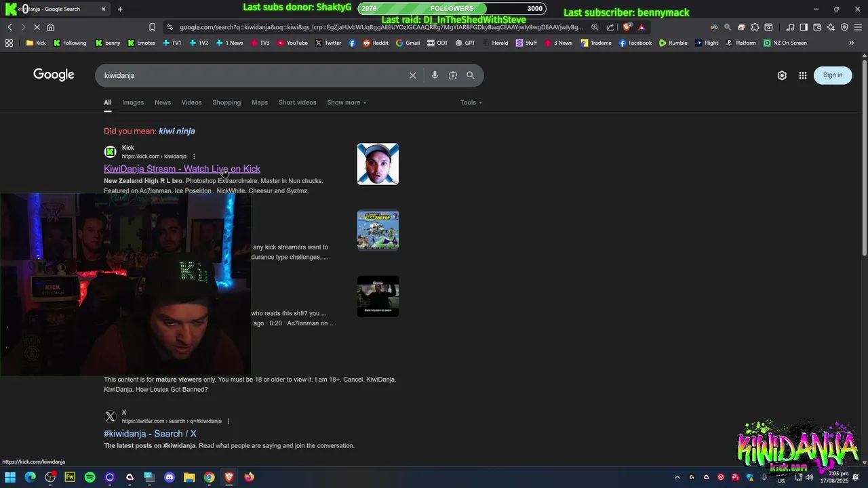Open Google quick settings gear

(x=782, y=75)
